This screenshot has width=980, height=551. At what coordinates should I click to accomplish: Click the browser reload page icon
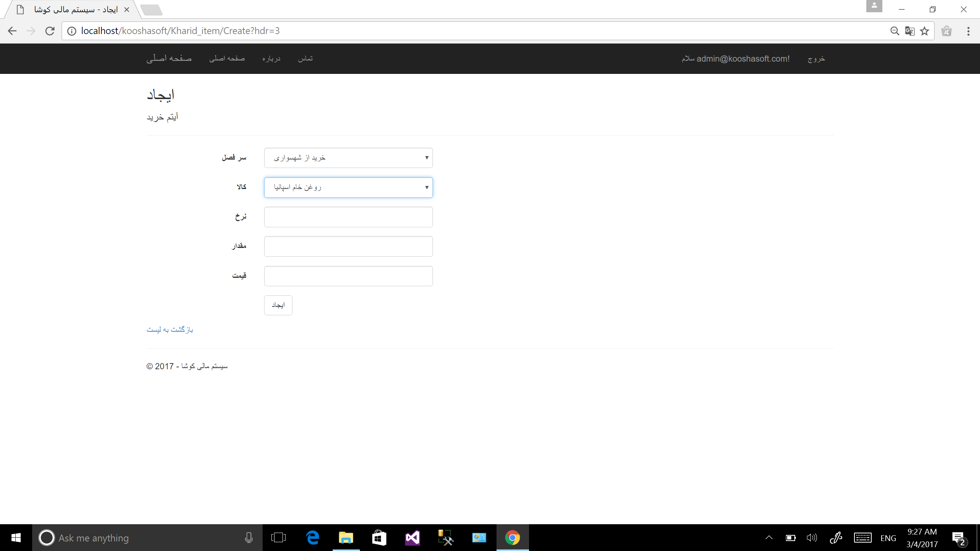pyautogui.click(x=50, y=31)
